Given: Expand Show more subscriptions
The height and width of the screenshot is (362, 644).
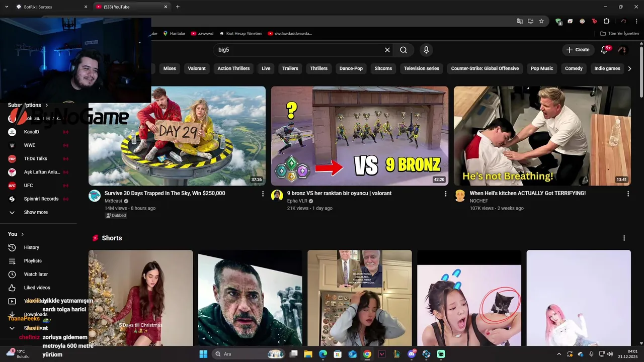Looking at the screenshot, I should coord(36,212).
